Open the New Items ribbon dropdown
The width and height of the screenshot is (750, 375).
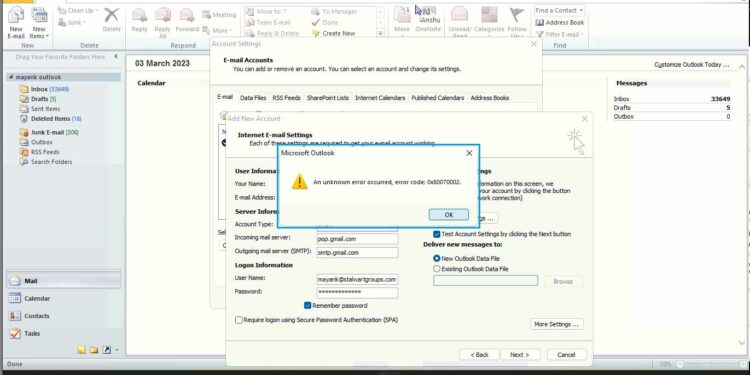39,23
